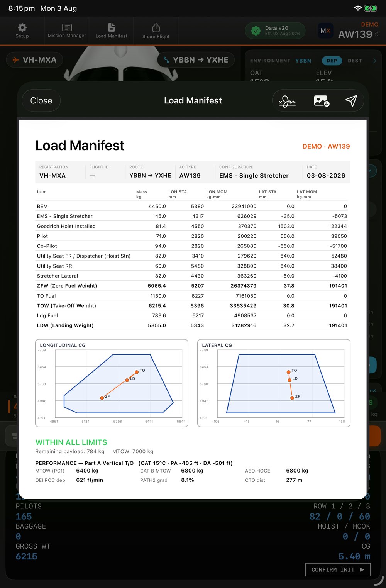Tap AEO HOGE value 6800 kg

tap(297, 471)
